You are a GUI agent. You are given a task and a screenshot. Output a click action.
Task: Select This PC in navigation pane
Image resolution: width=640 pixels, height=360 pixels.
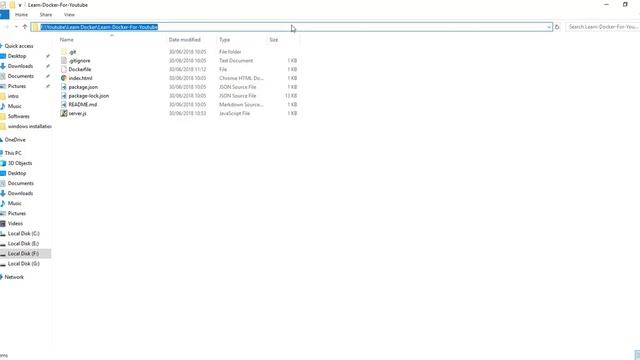coord(13,153)
